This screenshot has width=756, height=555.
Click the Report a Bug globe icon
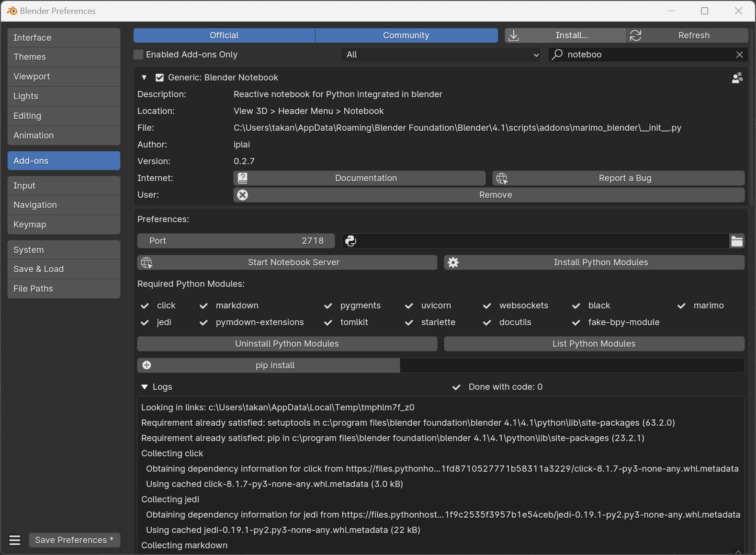pyautogui.click(x=502, y=178)
